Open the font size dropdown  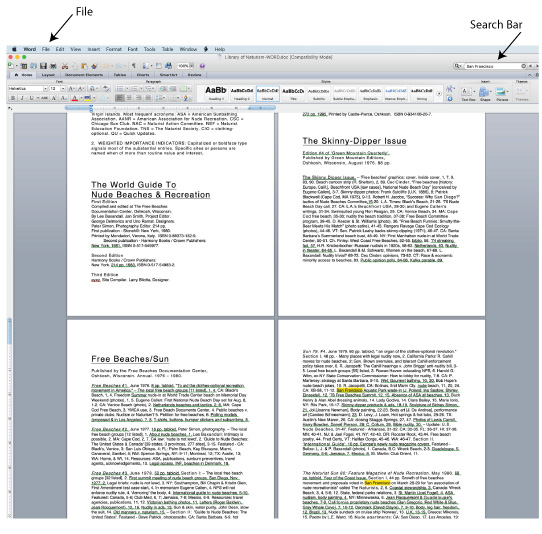(63, 89)
